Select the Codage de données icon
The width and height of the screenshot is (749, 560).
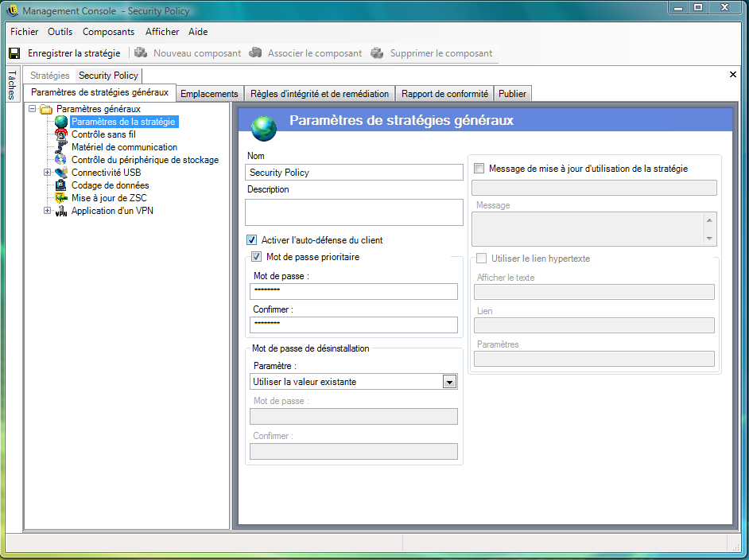click(61, 185)
